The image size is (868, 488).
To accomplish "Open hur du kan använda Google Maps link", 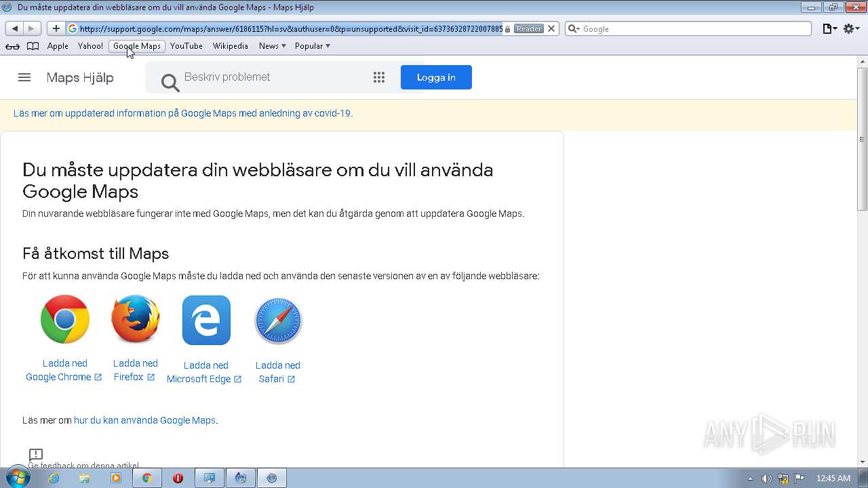I will pyautogui.click(x=144, y=420).
